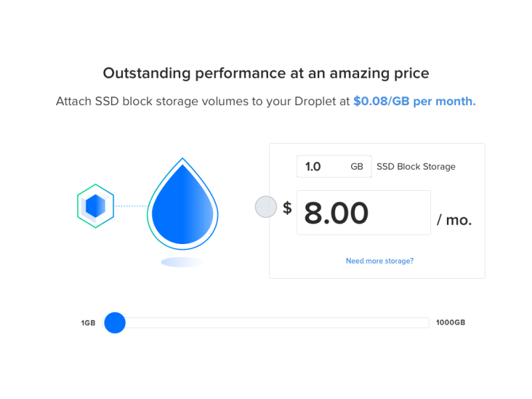The width and height of the screenshot is (532, 399).
Task: Click the gray circle beside the dollar sign
Action: click(266, 207)
